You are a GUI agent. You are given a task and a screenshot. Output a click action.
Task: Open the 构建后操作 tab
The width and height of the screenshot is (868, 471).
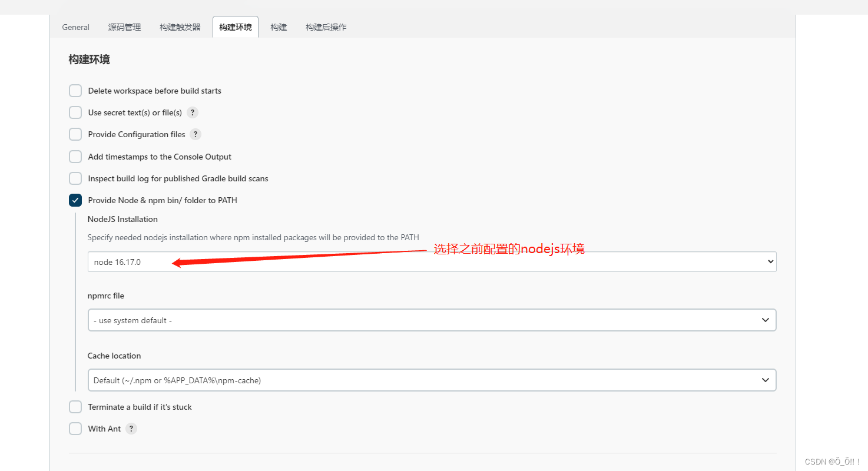pos(326,27)
